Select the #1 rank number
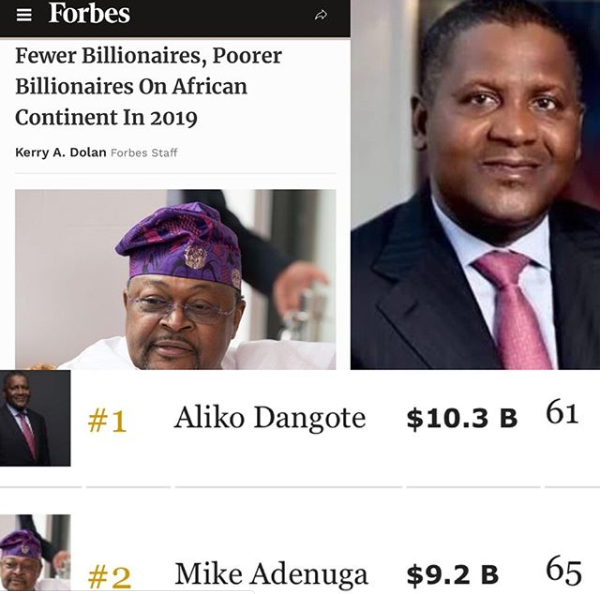612x594 pixels. (x=107, y=421)
